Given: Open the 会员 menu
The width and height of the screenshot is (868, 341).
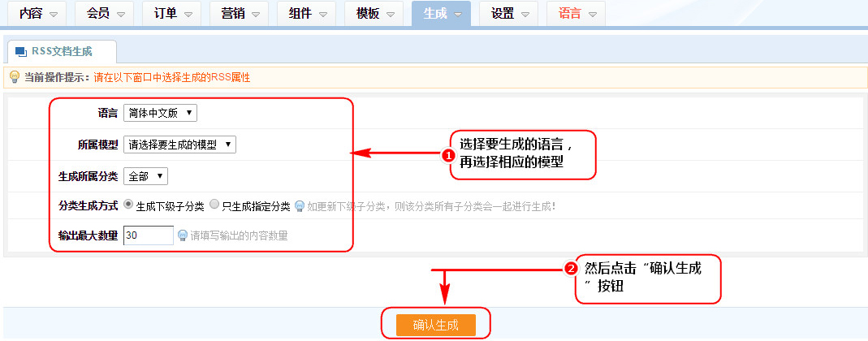Looking at the screenshot, I should [106, 14].
